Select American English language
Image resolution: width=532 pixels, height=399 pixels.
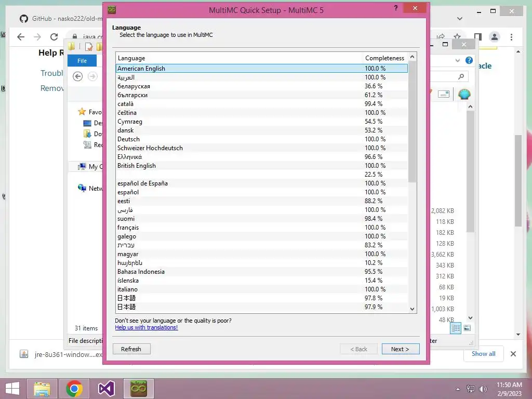262,69
